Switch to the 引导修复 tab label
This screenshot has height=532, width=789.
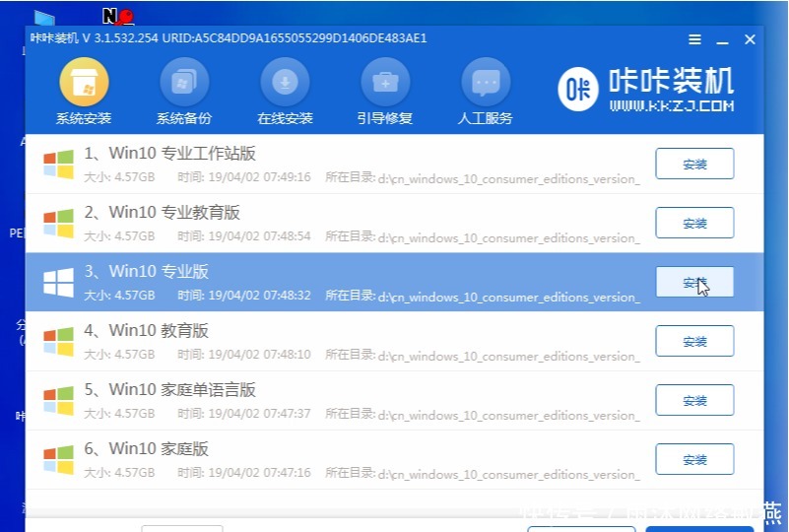click(385, 118)
